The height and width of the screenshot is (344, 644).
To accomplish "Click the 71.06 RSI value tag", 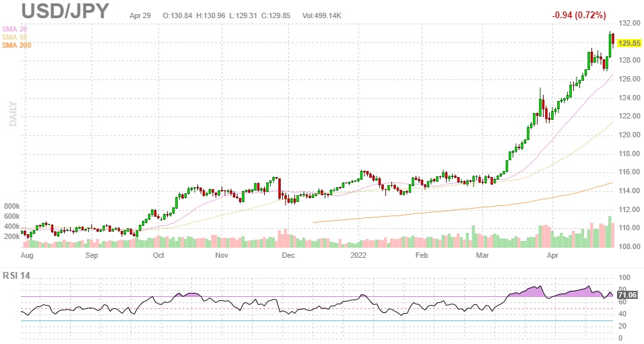I will coord(627,295).
